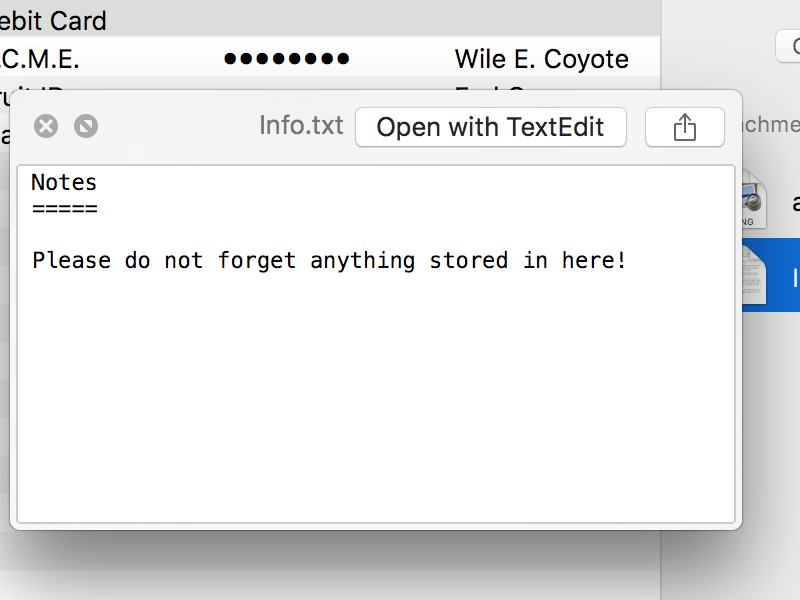The width and height of the screenshot is (800, 600).
Task: Click the Open with TextEdit button
Action: click(x=491, y=127)
